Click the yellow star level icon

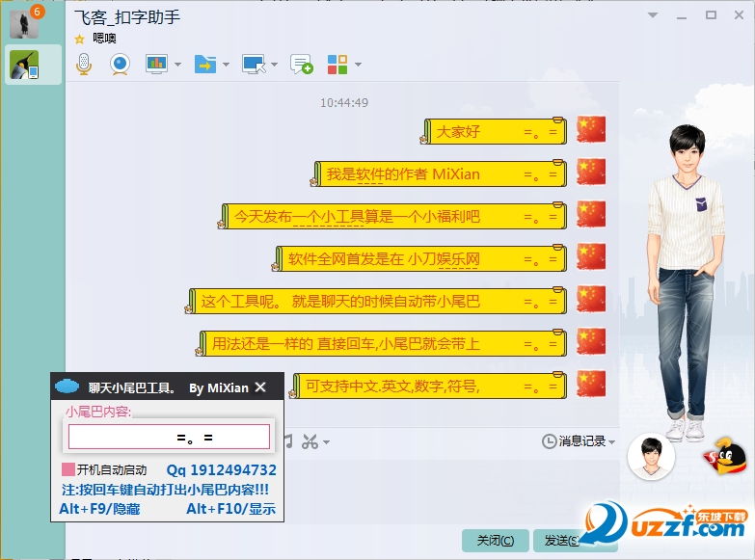click(x=79, y=39)
